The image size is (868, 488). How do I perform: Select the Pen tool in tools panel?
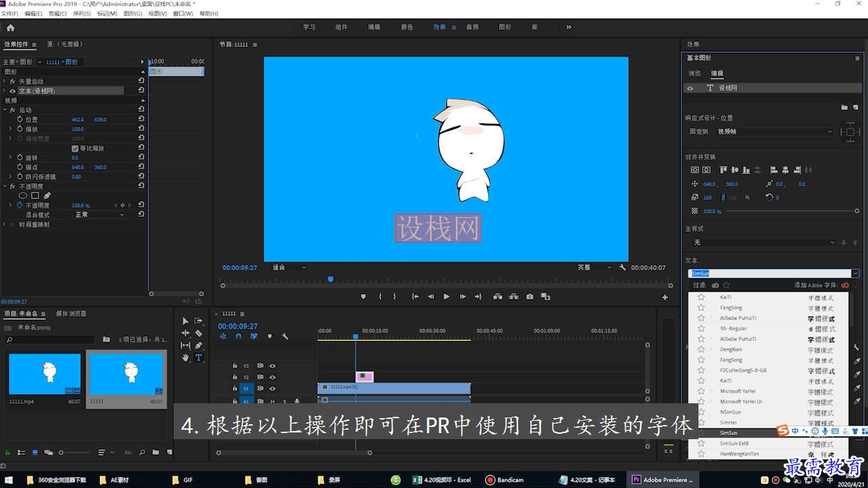[x=199, y=345]
